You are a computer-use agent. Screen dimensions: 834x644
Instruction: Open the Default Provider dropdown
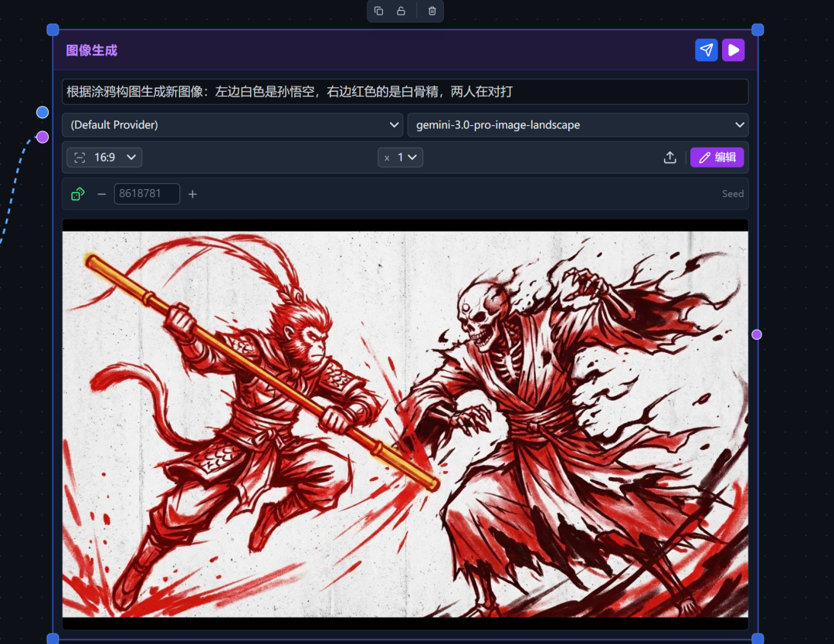pos(232,125)
